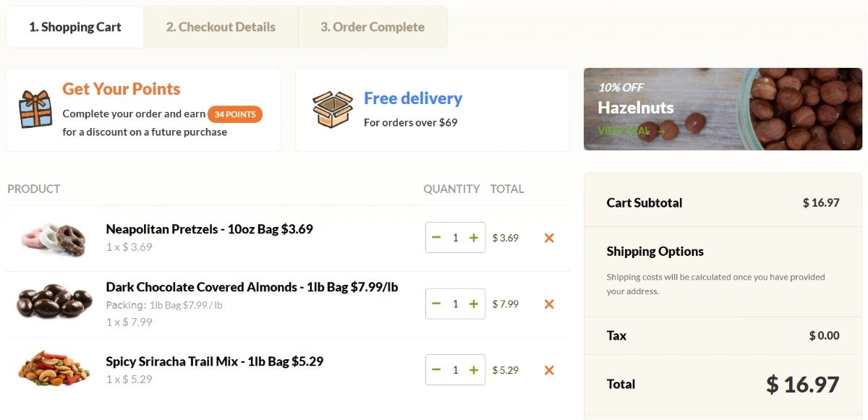Remove Neapolitan Pretzels from the cart
This screenshot has width=868, height=420.
[549, 238]
